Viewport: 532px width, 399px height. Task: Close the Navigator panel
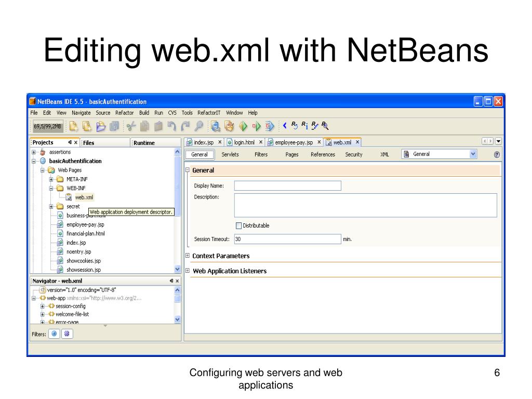(177, 281)
